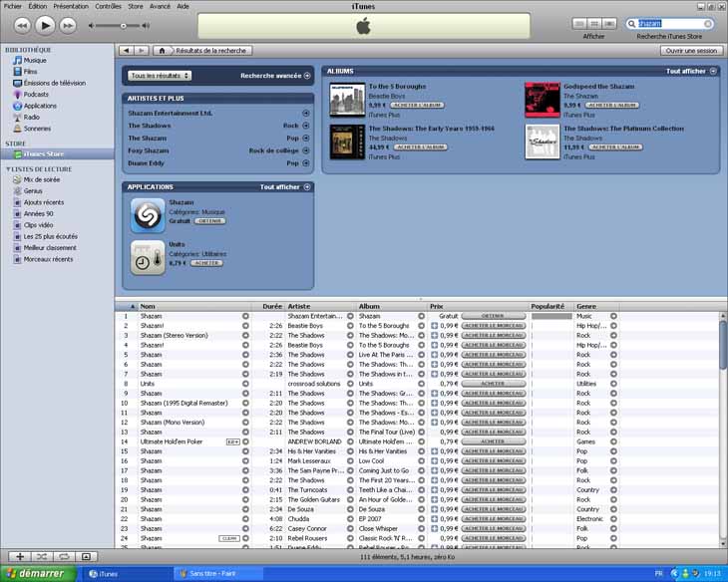Open To the 5 Boroughs album cover
Image resolution: width=728 pixels, height=582 pixels.
[347, 100]
